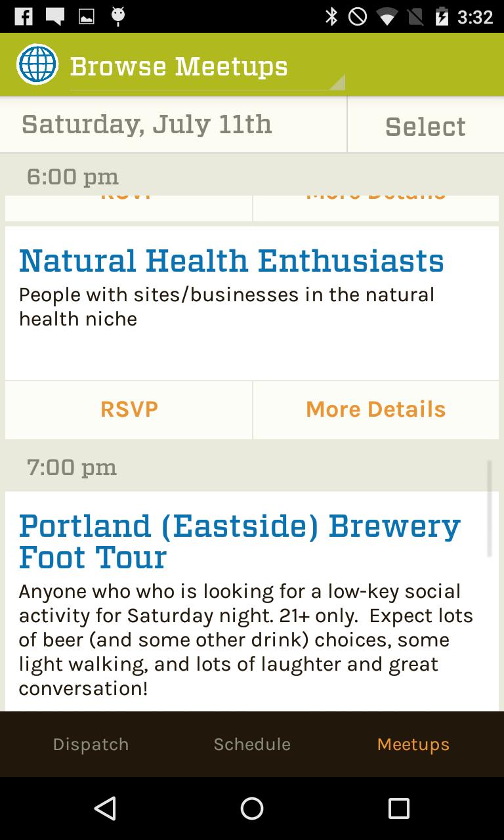Image resolution: width=504 pixels, height=840 pixels.
Task: Tap the Facebook notification icon
Action: point(24,16)
